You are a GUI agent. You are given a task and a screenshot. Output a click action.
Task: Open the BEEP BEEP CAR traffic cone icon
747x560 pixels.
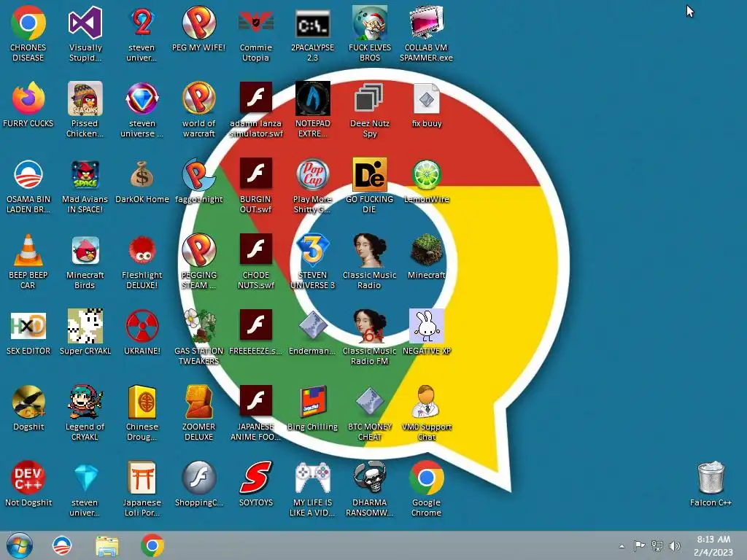(x=28, y=250)
